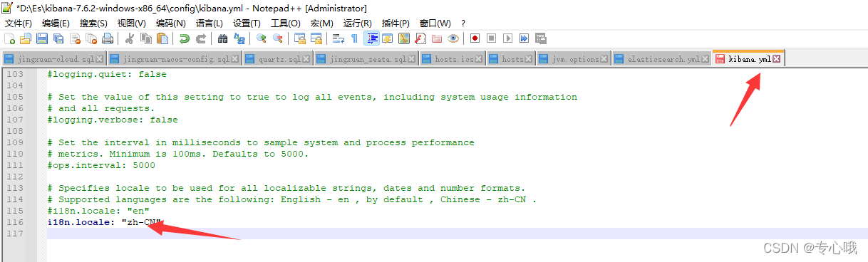Click the user-defined language icon
Screen dimensions: 868x262
(388, 38)
